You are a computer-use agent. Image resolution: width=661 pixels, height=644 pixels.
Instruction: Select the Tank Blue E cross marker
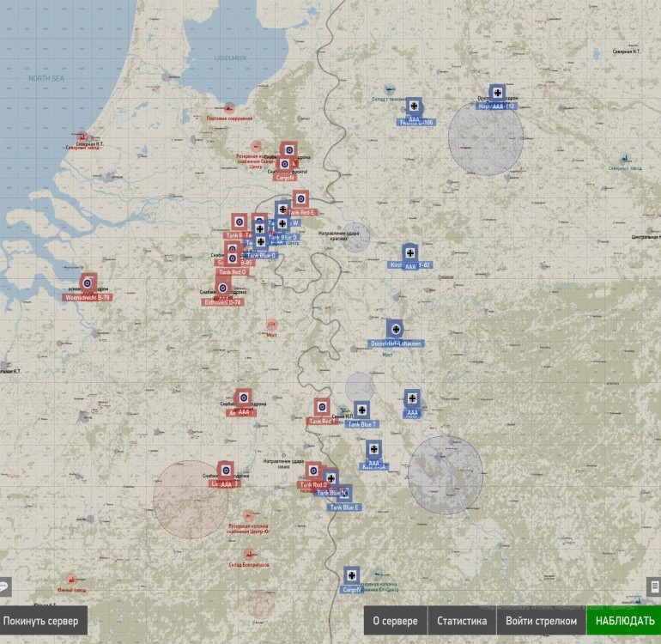click(x=343, y=493)
